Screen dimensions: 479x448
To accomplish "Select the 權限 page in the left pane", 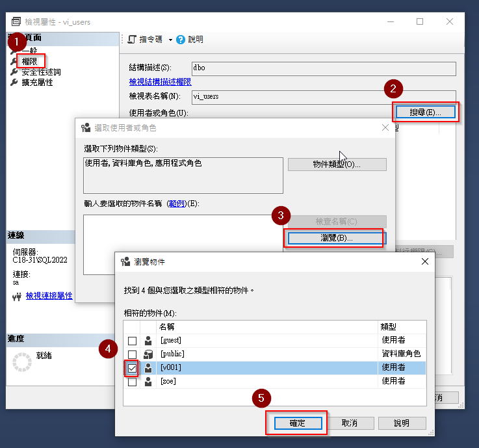I will (30, 61).
